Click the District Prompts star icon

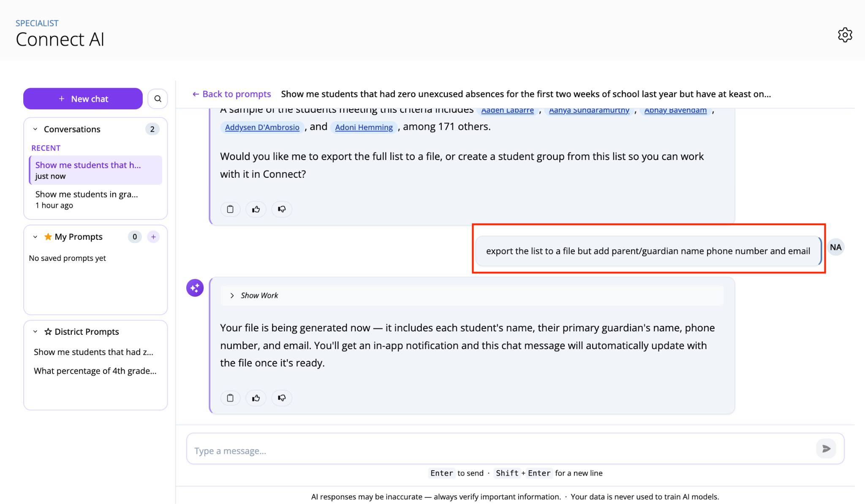(48, 332)
